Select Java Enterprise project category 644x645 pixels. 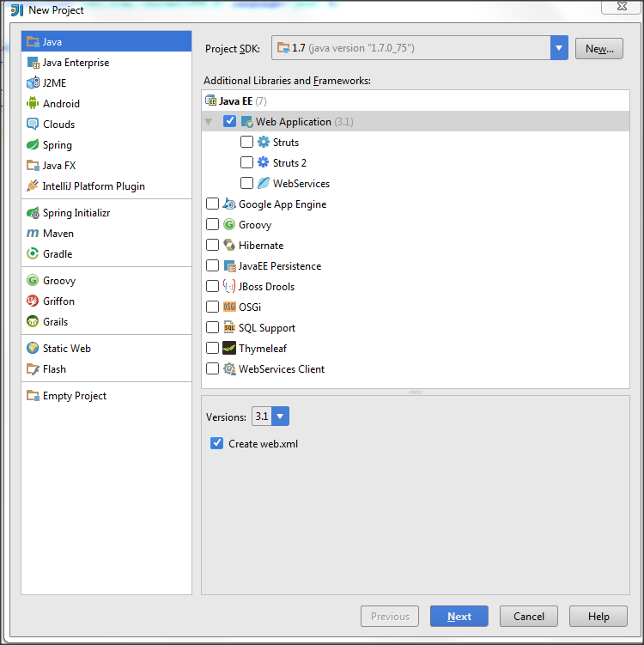click(106, 63)
